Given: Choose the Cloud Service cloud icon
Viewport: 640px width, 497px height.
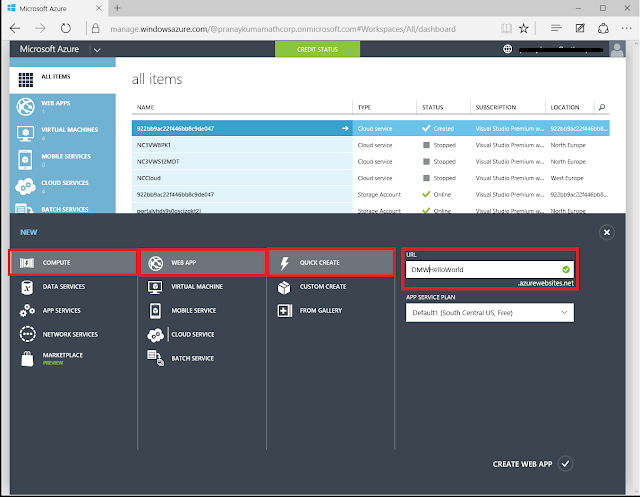Looking at the screenshot, I should click(x=156, y=335).
